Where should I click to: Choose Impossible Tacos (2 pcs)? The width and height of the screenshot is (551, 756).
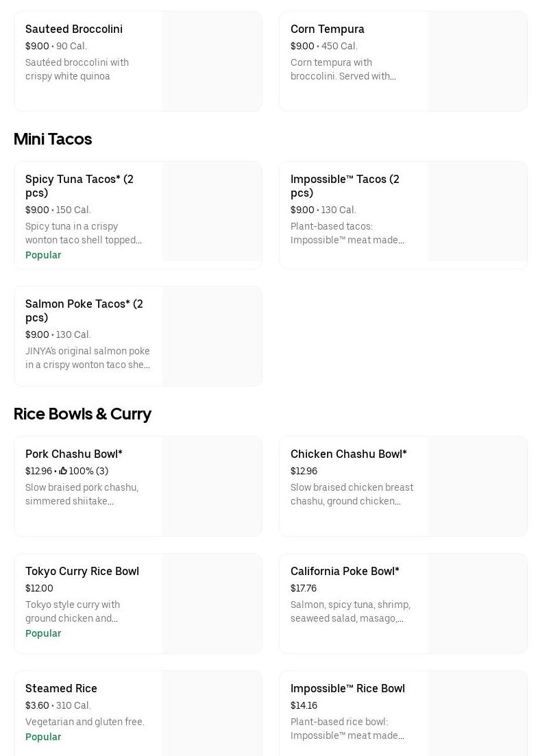[345, 186]
